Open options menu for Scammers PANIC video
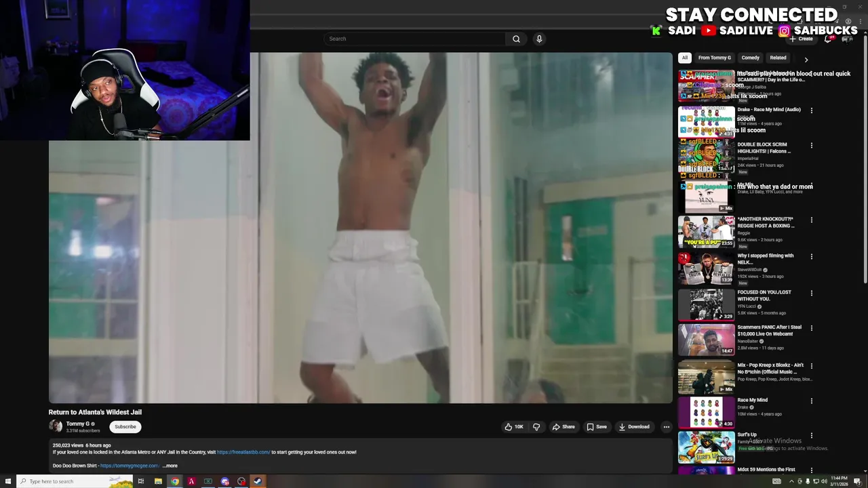The height and width of the screenshot is (488, 868). click(812, 328)
